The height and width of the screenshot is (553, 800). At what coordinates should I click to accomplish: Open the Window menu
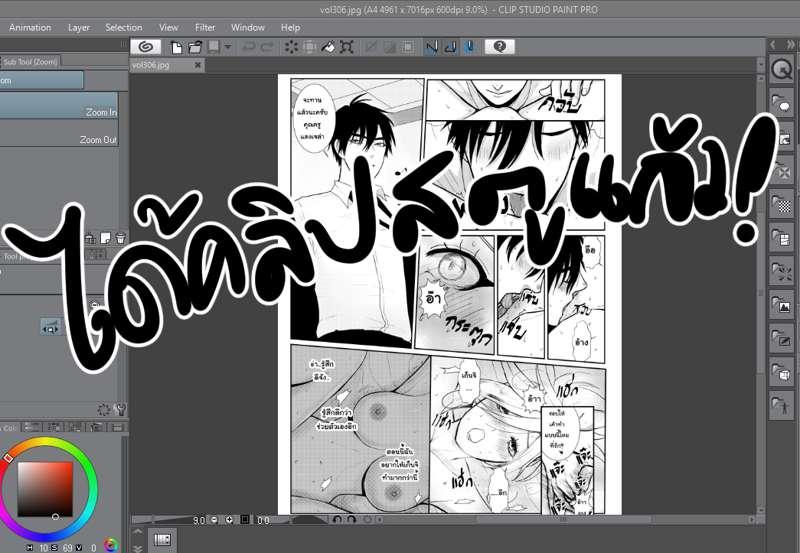pos(248,28)
